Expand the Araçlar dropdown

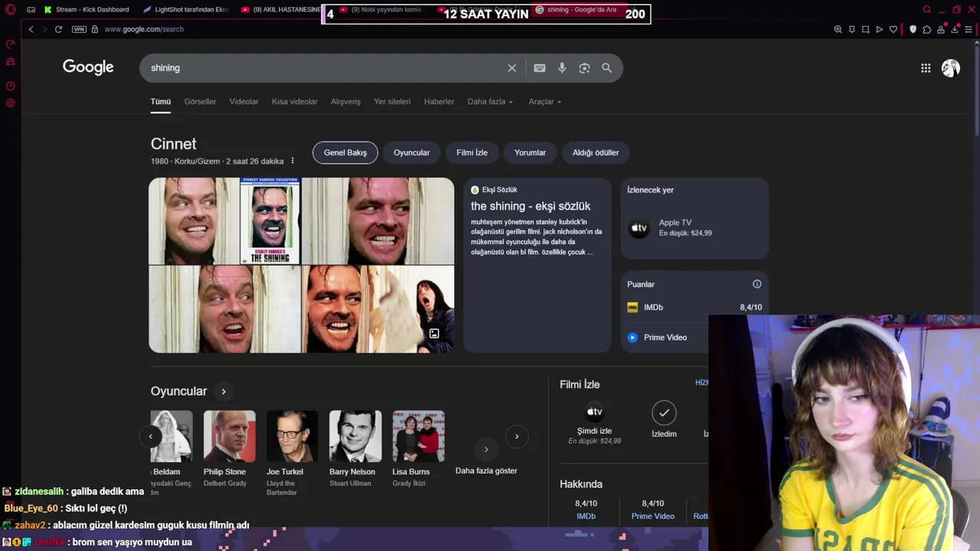click(544, 101)
